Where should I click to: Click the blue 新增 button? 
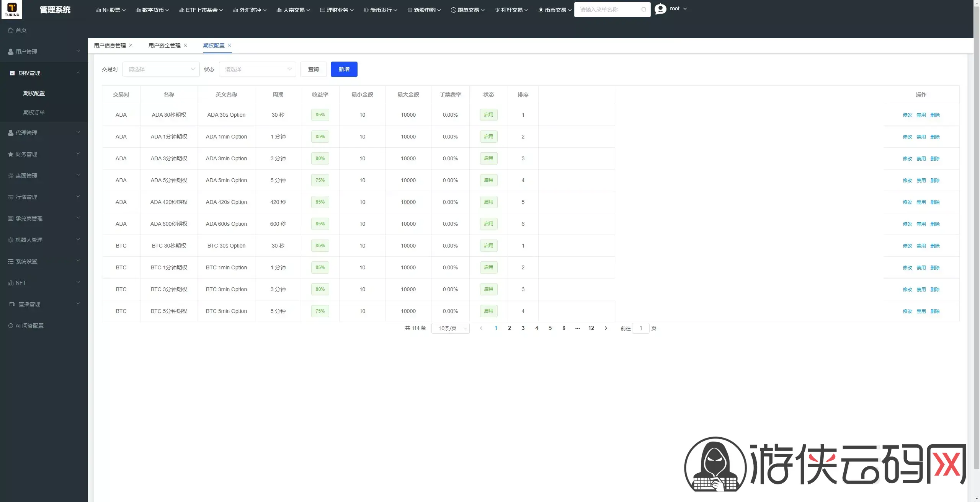344,69
